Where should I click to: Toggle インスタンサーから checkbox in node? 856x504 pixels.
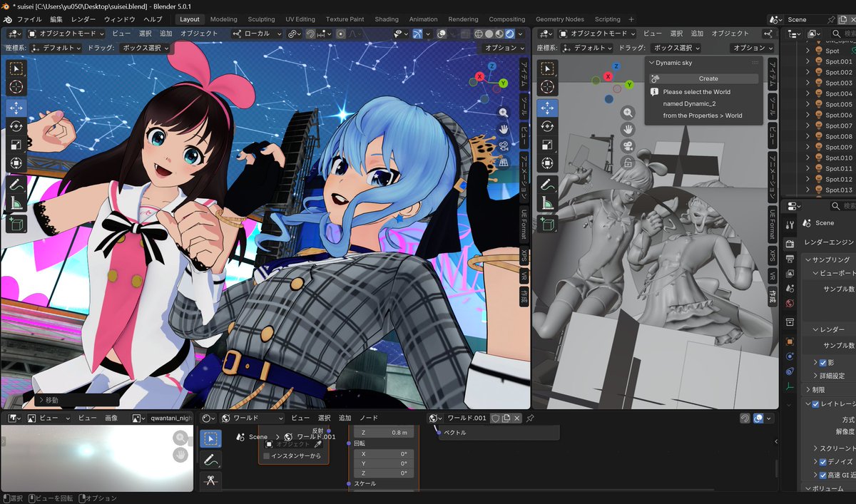coord(267,456)
